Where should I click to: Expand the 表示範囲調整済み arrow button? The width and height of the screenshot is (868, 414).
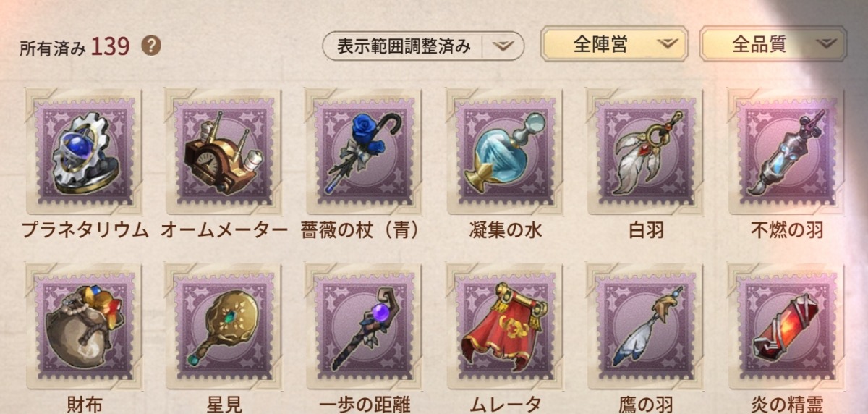pos(503,46)
